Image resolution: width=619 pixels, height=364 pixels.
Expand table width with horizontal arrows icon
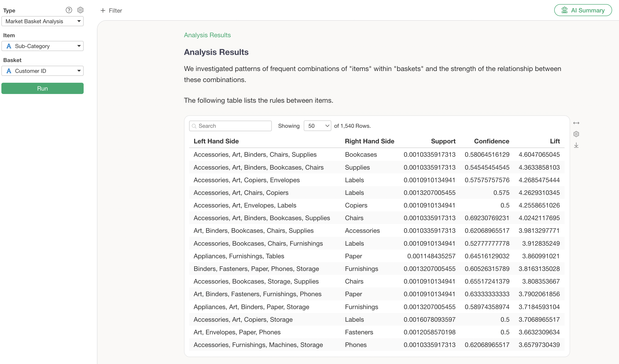576,123
